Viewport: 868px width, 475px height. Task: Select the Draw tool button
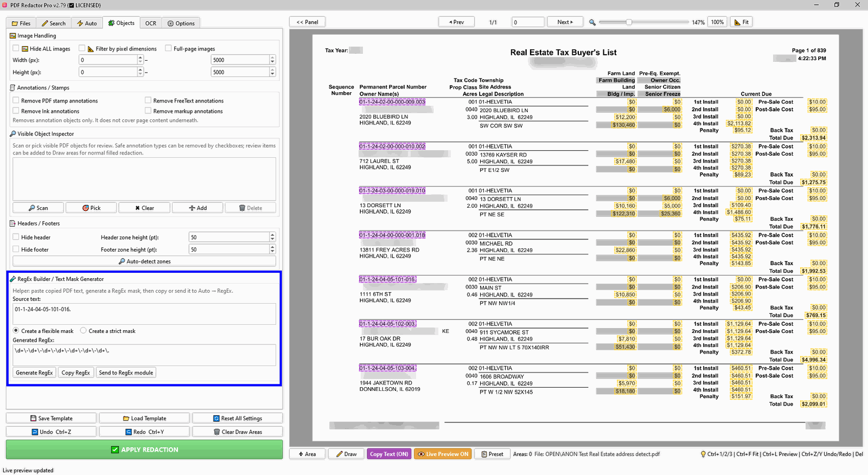[x=346, y=454]
